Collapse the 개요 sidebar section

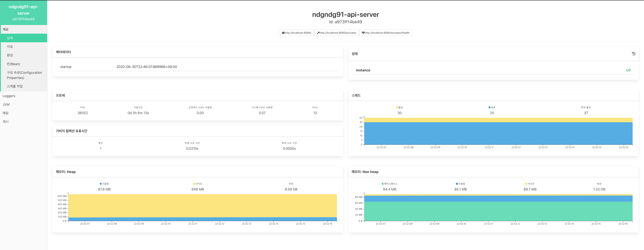coord(5,29)
